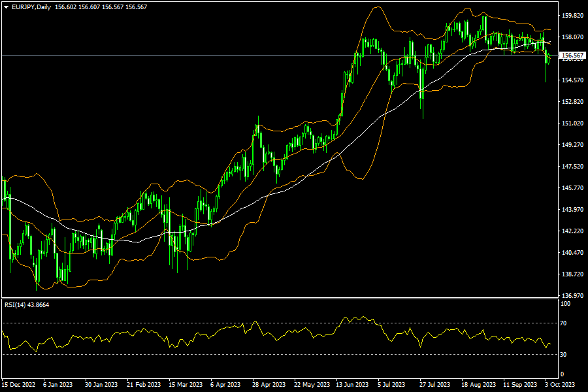Image resolution: width=588 pixels, height=392 pixels.
Task: Click the 15 Dec 2022 date label
Action: coord(18,385)
